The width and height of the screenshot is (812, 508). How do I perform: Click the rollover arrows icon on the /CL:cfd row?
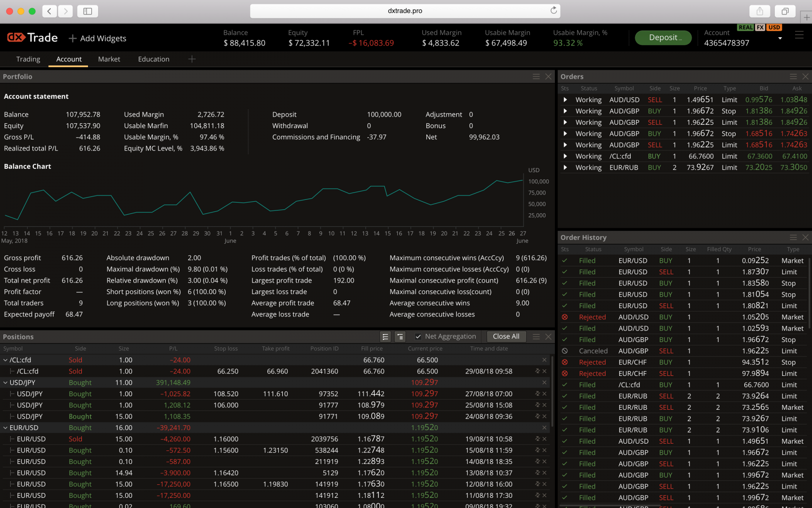point(537,371)
